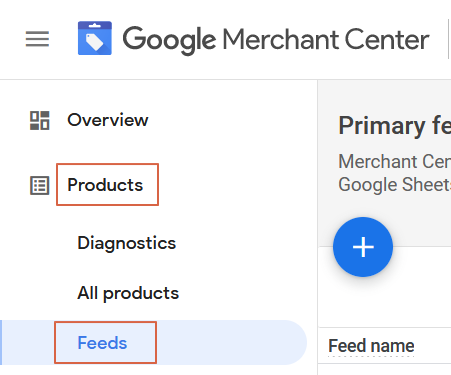
Task: Go to the Diagnostics page
Action: tap(127, 243)
